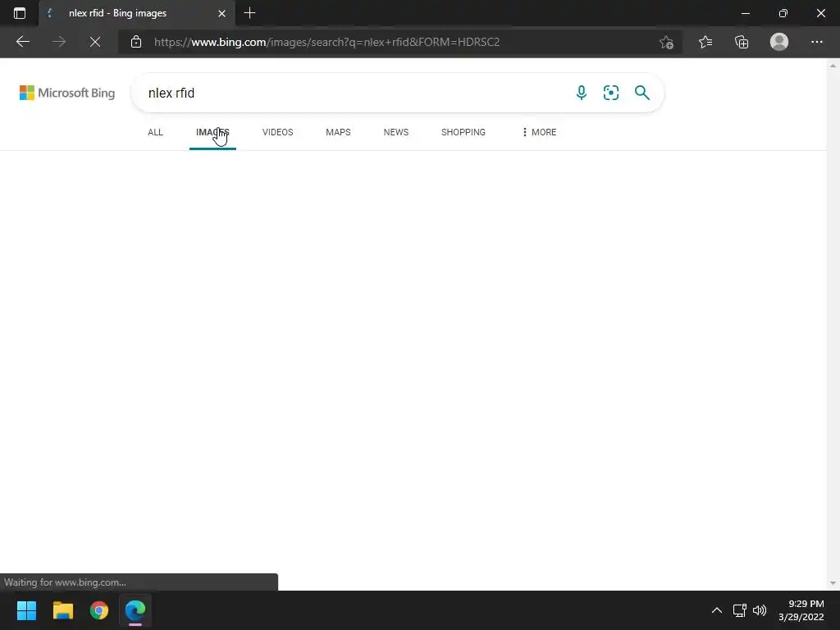Expand the MORE search categories
This screenshot has height=630, width=840.
coord(539,132)
